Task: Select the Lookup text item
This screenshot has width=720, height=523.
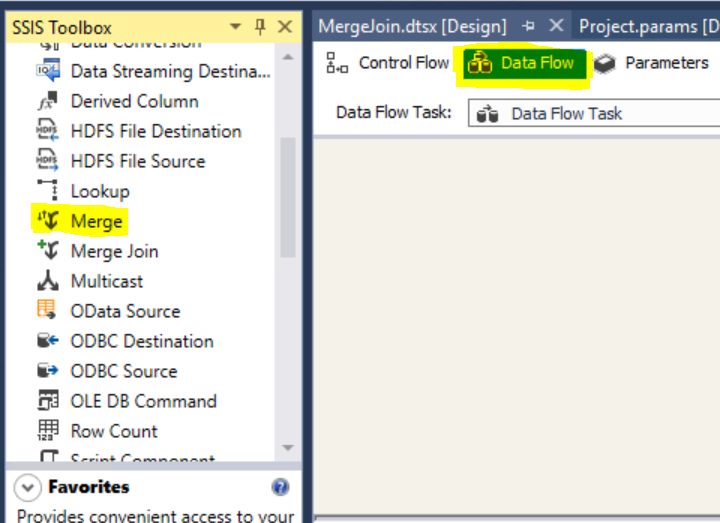Action: 100,191
